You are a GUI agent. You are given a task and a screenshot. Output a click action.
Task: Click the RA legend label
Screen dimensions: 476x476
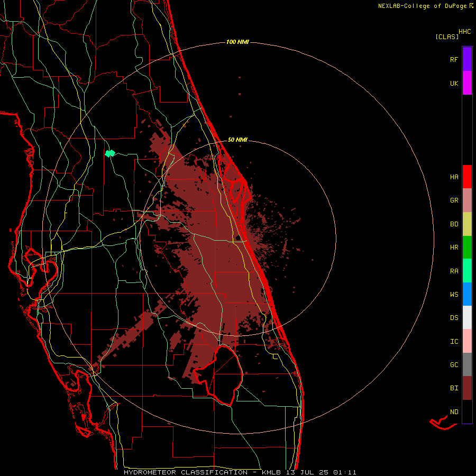click(454, 271)
